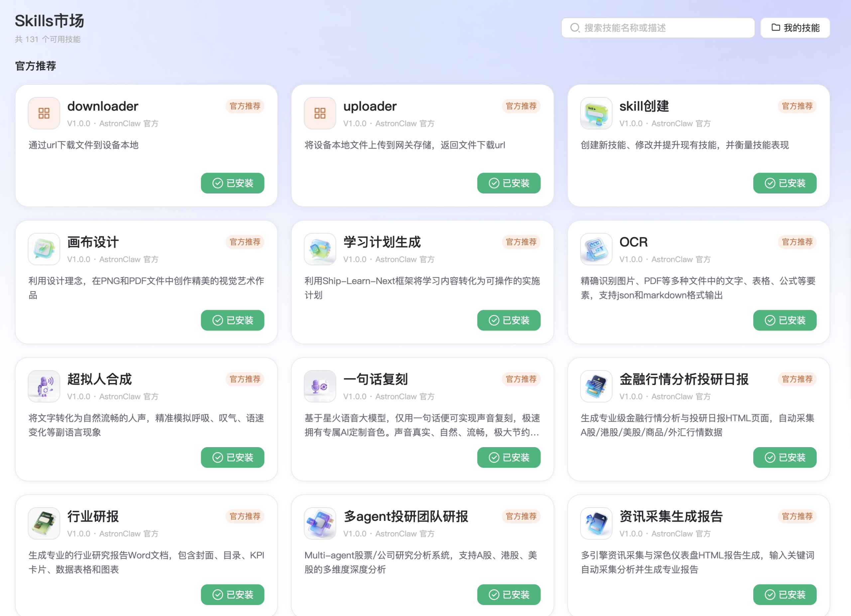
Task: Click the 多agent投研团队研报 skill icon
Action: click(x=320, y=523)
